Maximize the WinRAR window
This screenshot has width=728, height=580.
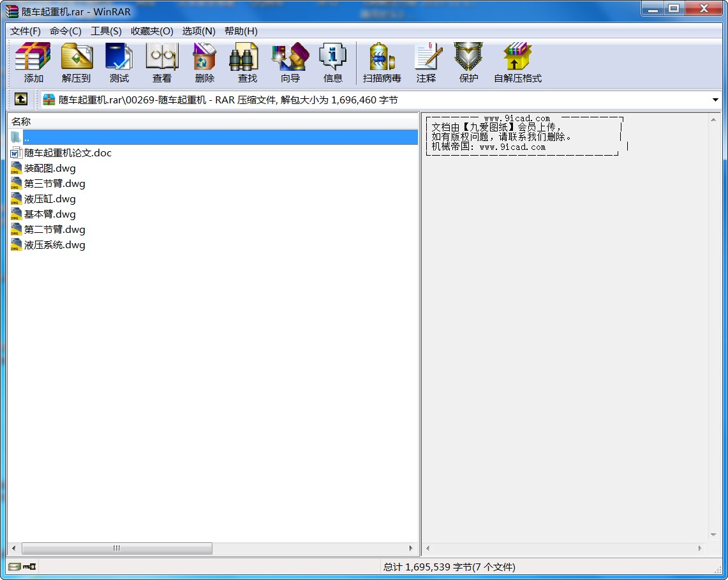(674, 10)
